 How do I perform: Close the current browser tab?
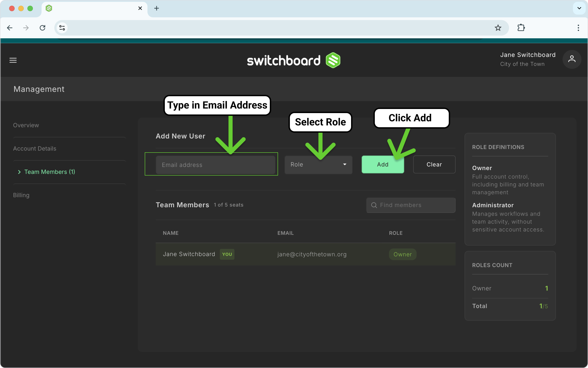pos(140,8)
